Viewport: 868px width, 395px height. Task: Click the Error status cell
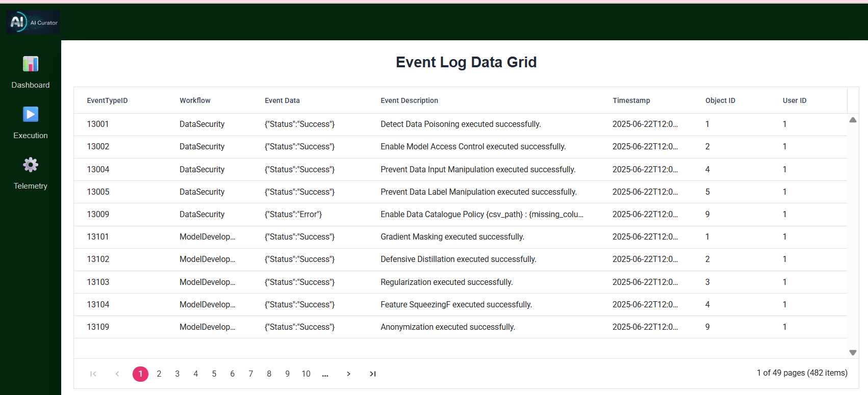coord(293,214)
